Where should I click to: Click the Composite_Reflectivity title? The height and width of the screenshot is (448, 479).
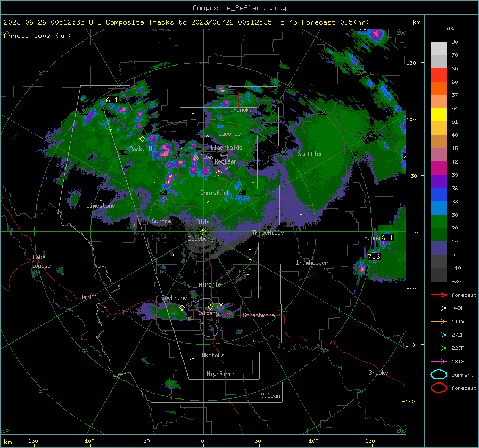coord(240,8)
